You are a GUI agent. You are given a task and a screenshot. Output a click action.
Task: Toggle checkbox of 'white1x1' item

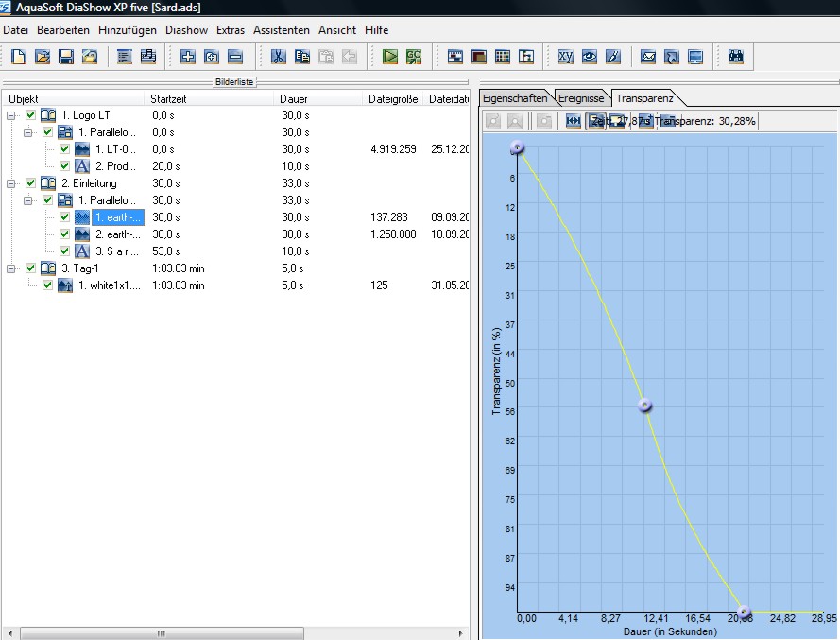pos(47,285)
